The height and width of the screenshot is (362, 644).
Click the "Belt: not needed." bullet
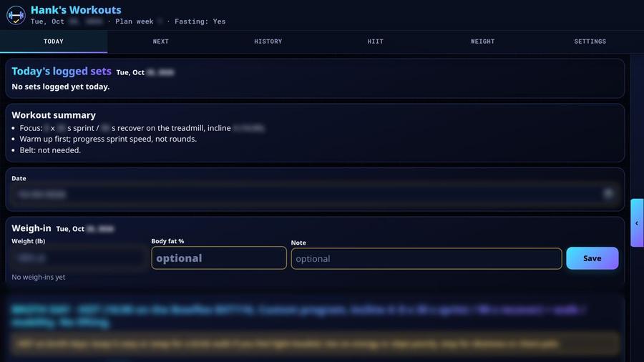[50, 150]
